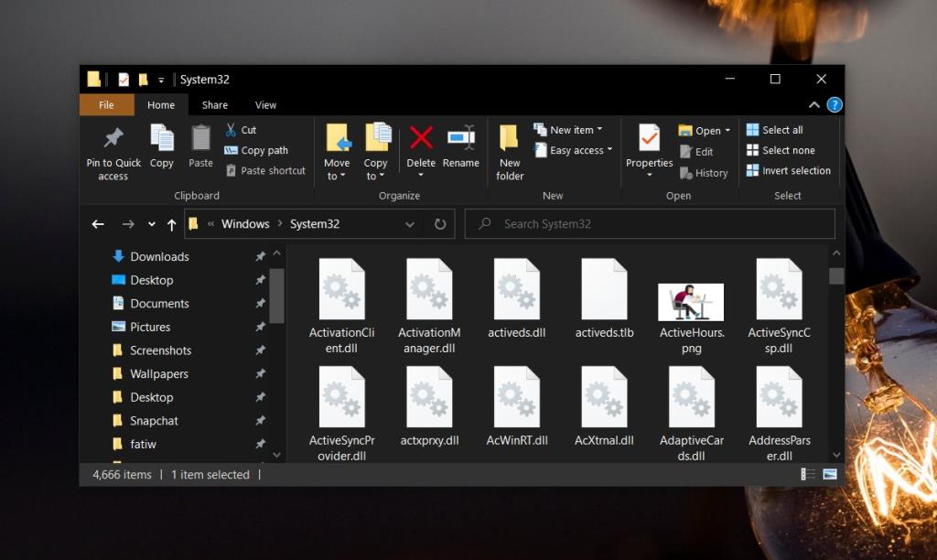937x560 pixels.
Task: Open the address bar history dropdown
Action: coord(410,224)
